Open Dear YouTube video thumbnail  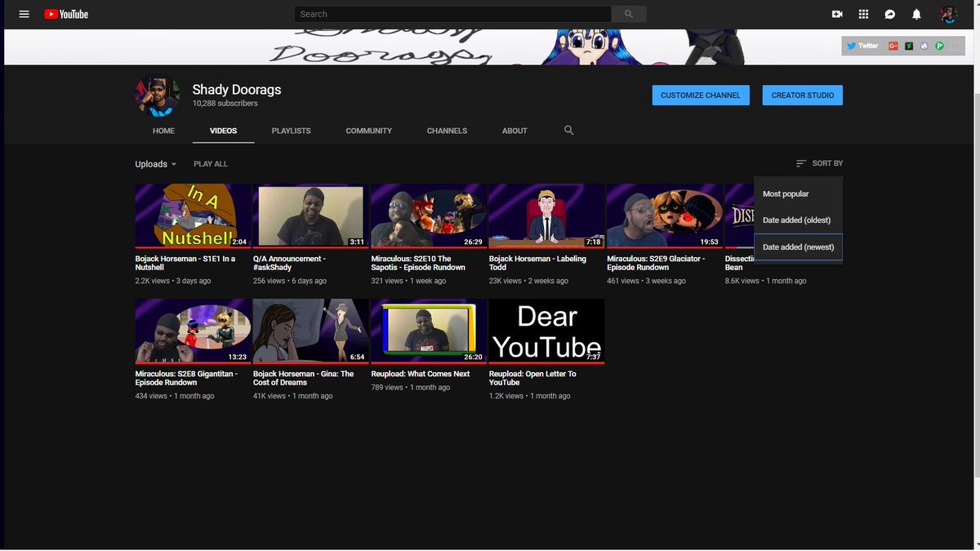tap(547, 331)
